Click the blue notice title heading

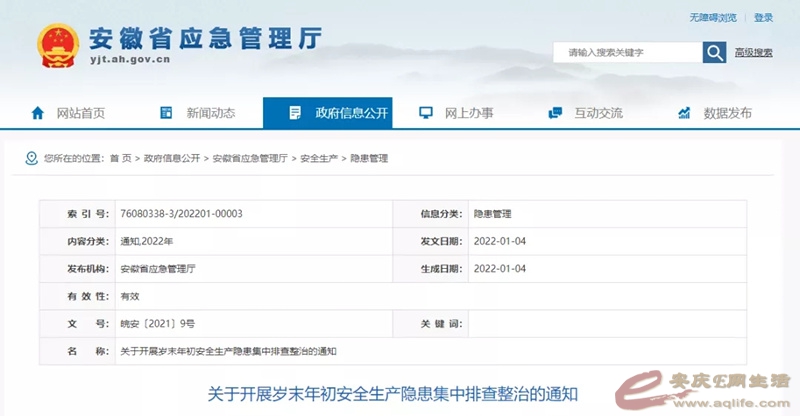(393, 393)
